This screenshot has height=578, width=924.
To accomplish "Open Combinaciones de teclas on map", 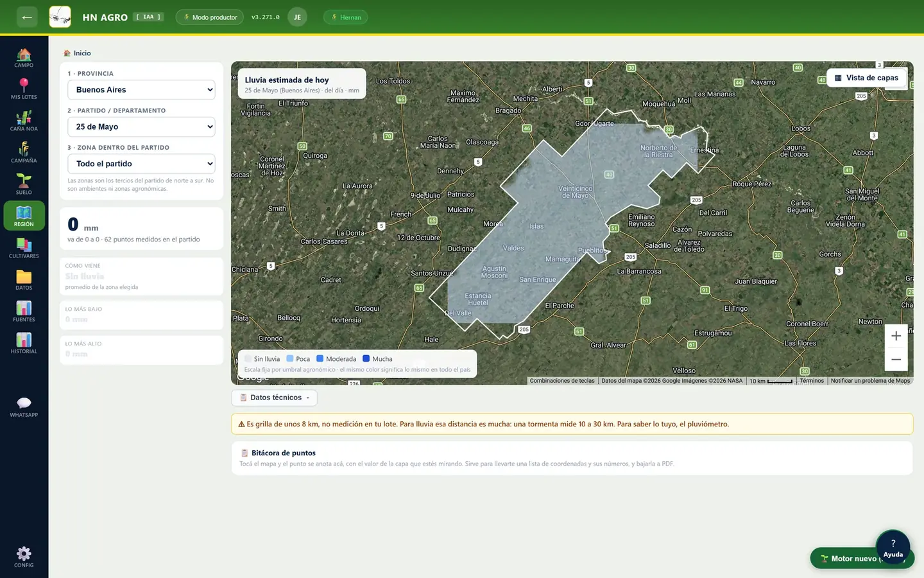I will [x=562, y=381].
